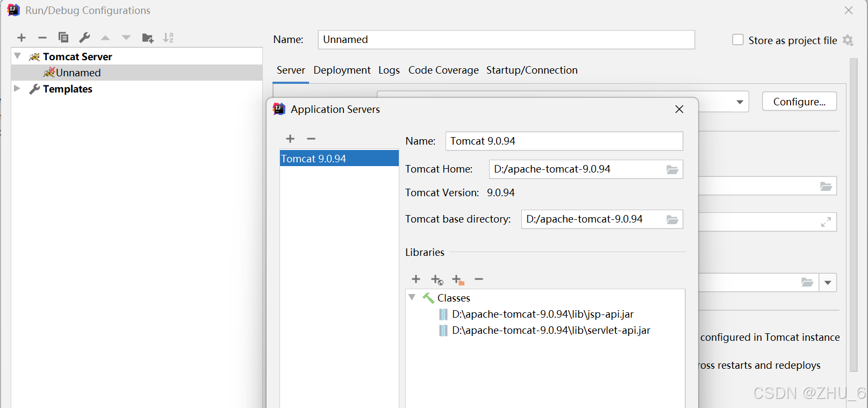This screenshot has height=408, width=868.
Task: Expand field icon in background dialog
Action: (x=826, y=222)
